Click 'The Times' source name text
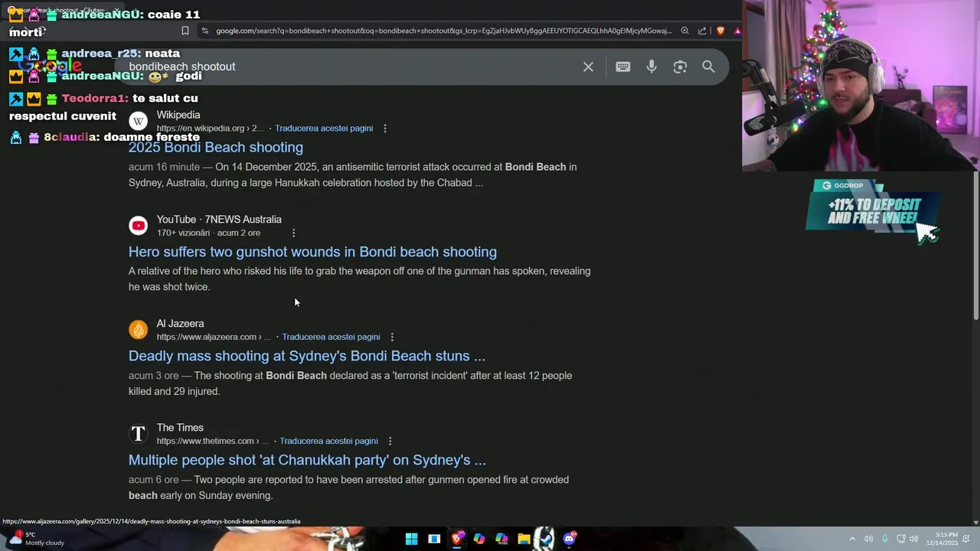This screenshot has width=980, height=551. [180, 428]
